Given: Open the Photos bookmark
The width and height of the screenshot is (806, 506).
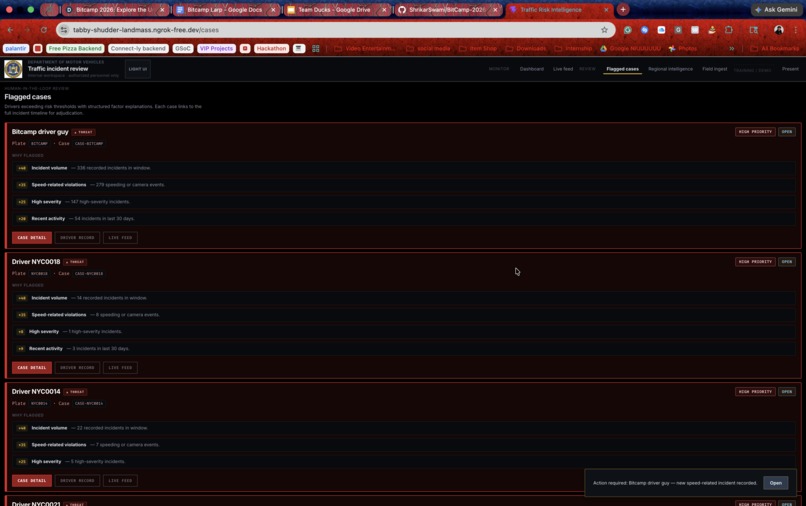Looking at the screenshot, I should (x=683, y=48).
